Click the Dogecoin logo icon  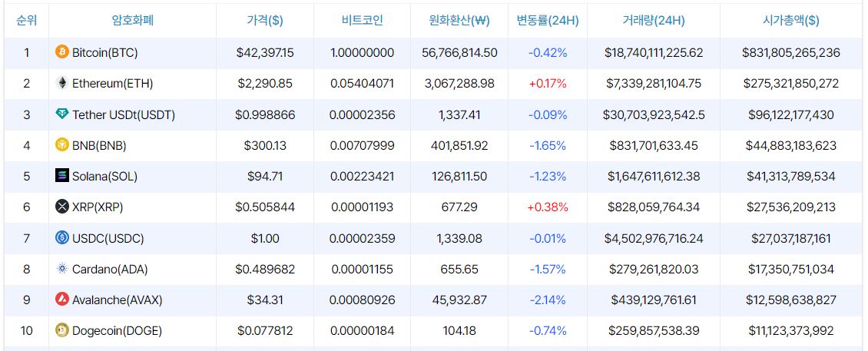pyautogui.click(x=62, y=331)
